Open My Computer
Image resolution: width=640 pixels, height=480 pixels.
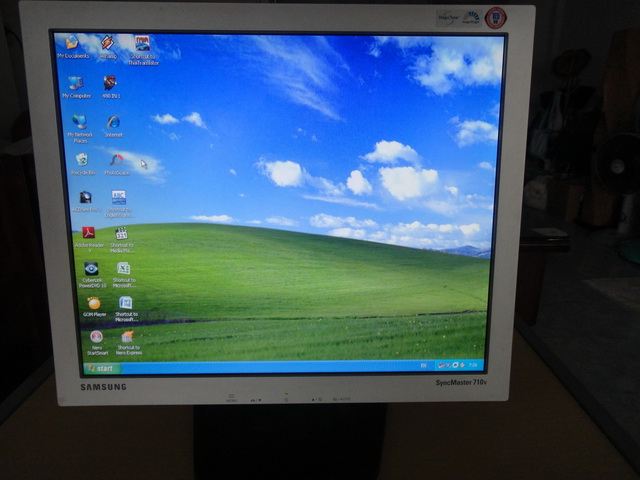point(76,83)
